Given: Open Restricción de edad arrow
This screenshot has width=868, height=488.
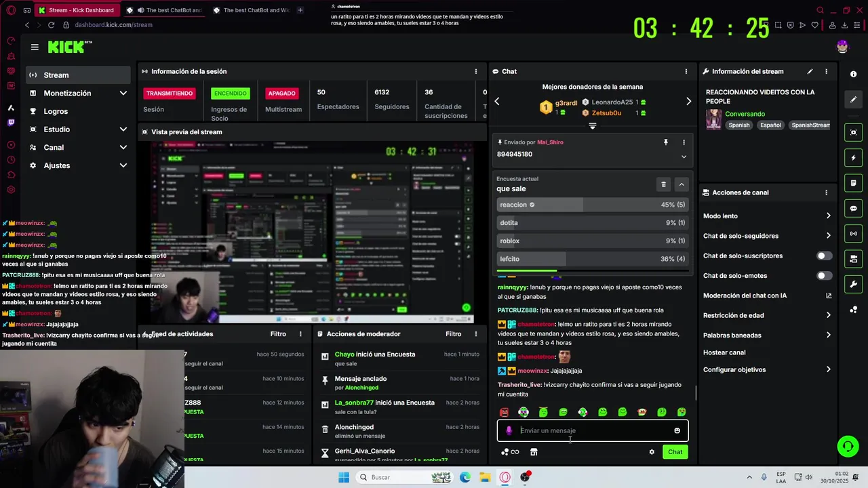Looking at the screenshot, I should [828, 315].
